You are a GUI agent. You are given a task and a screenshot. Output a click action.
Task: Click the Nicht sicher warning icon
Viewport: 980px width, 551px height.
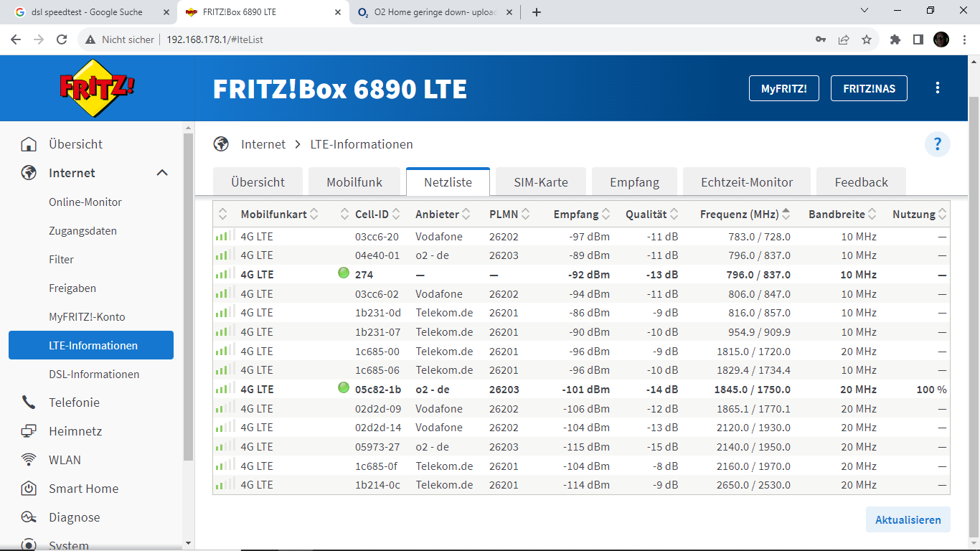(x=90, y=39)
